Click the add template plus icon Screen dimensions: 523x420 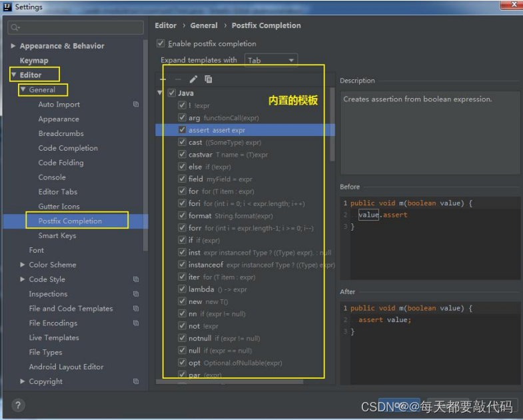[163, 79]
